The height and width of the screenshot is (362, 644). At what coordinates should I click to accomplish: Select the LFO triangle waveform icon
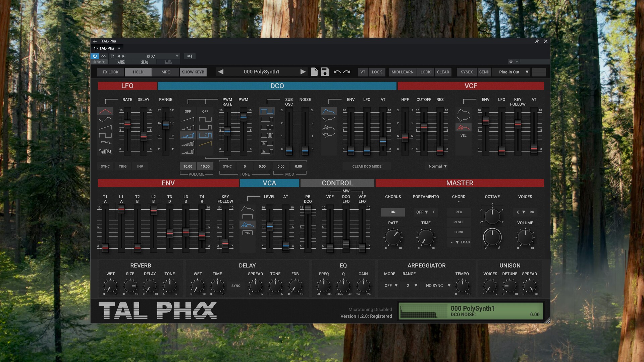tap(105, 111)
